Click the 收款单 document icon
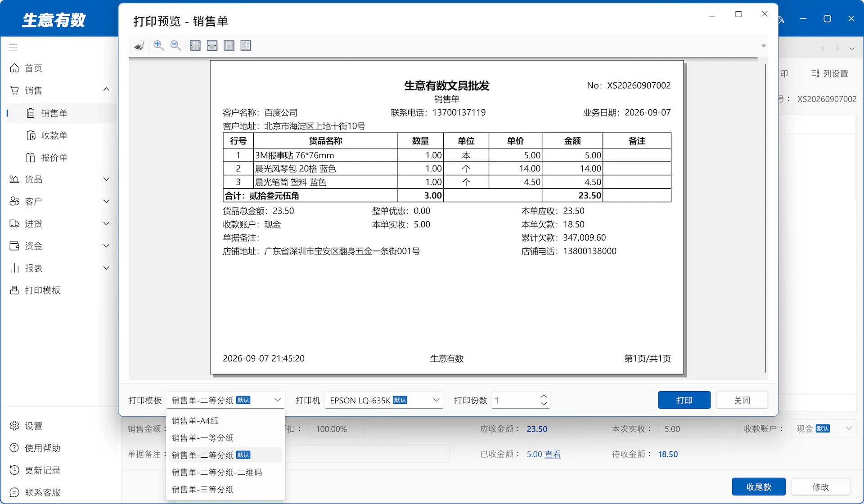The width and height of the screenshot is (864, 504). click(x=31, y=135)
